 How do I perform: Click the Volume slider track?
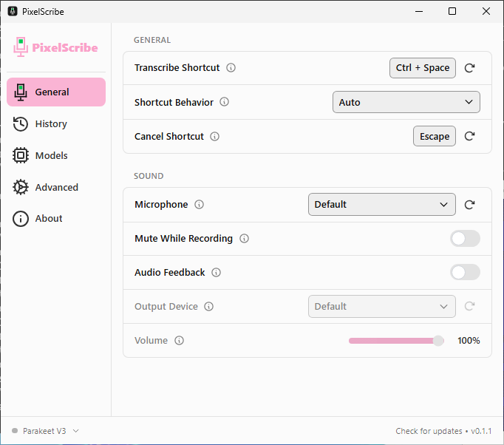(396, 341)
